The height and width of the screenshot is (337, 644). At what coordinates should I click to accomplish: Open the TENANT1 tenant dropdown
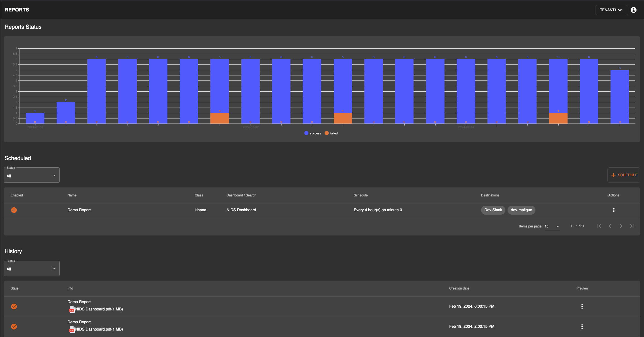click(x=611, y=10)
